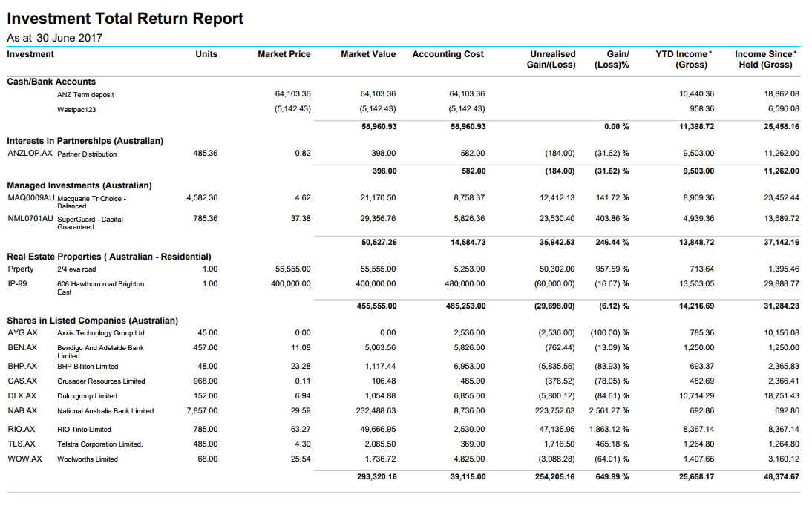The height and width of the screenshot is (509, 812).
Task: Click the ANZ Term deposit row label
Action: click(x=85, y=94)
